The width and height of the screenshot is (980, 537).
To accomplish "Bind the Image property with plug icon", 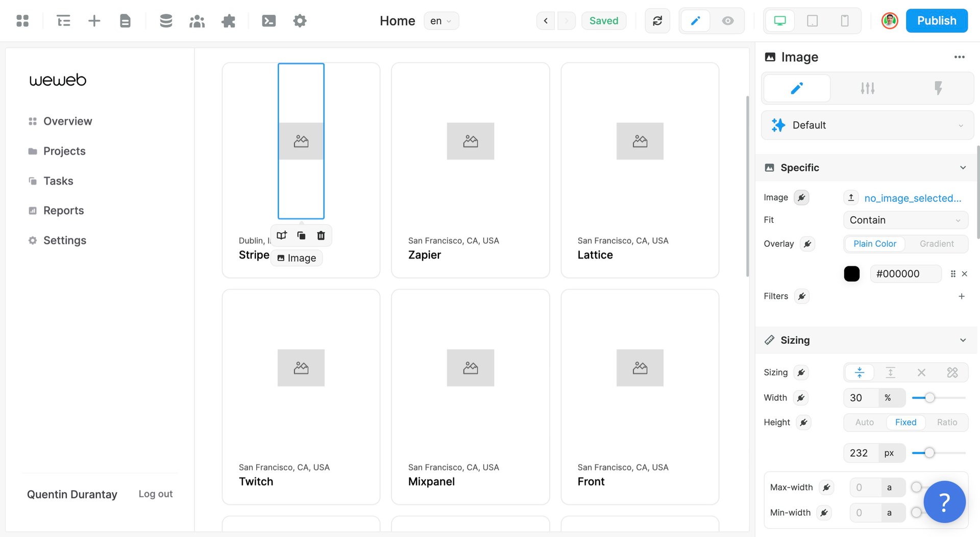I will [x=801, y=198].
